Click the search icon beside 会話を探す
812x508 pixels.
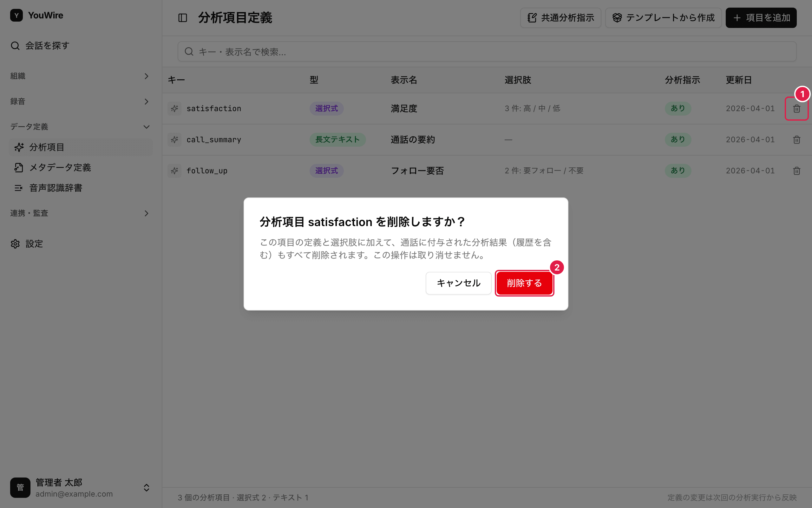(15, 46)
